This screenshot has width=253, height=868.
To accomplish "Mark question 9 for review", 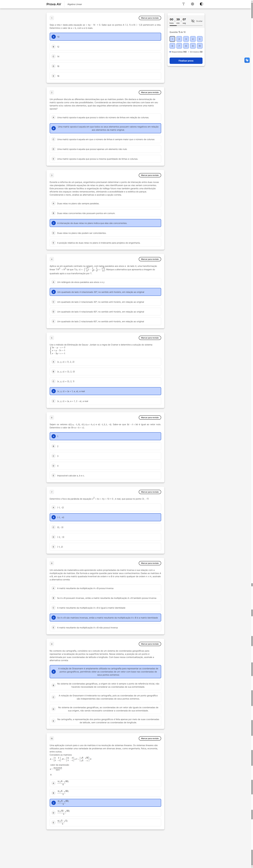I will [150, 644].
